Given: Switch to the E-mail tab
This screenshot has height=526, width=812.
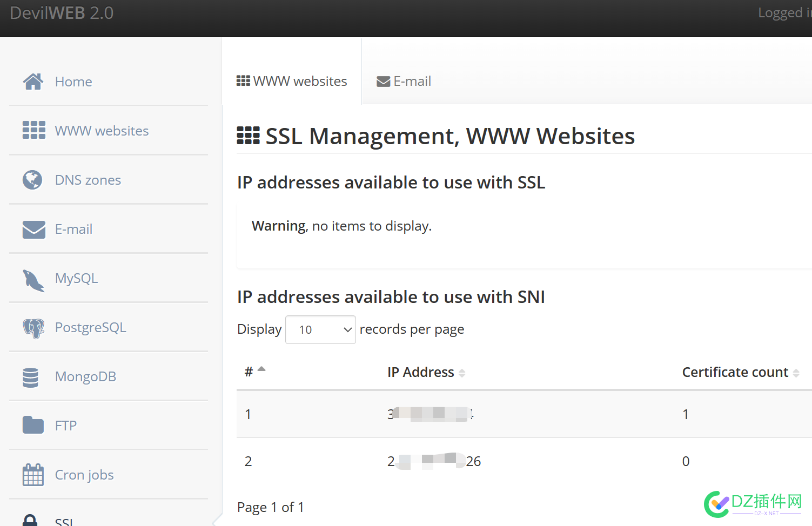Looking at the screenshot, I should (404, 81).
